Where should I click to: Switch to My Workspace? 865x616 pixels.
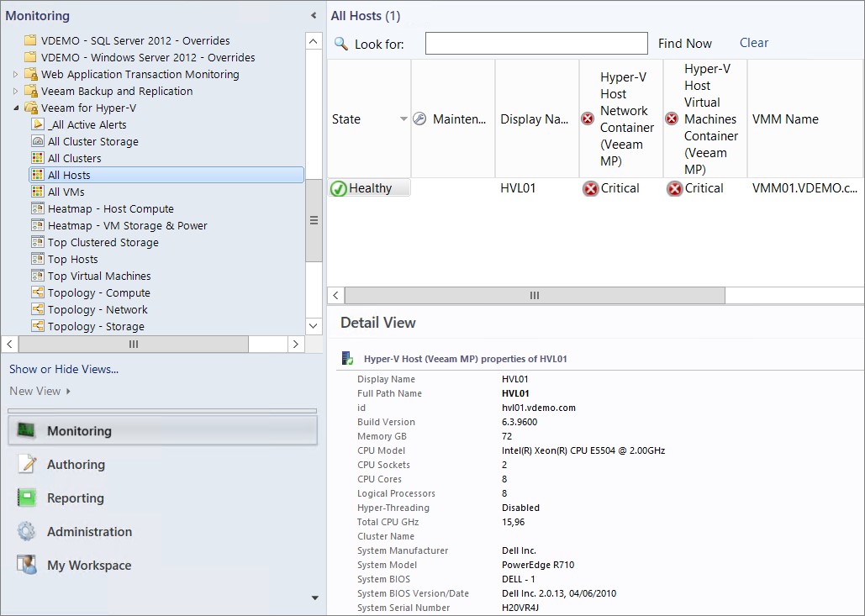point(163,566)
